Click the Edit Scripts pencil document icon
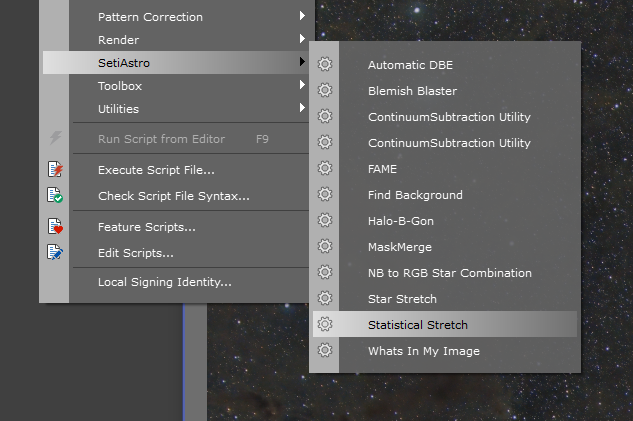 tap(55, 253)
